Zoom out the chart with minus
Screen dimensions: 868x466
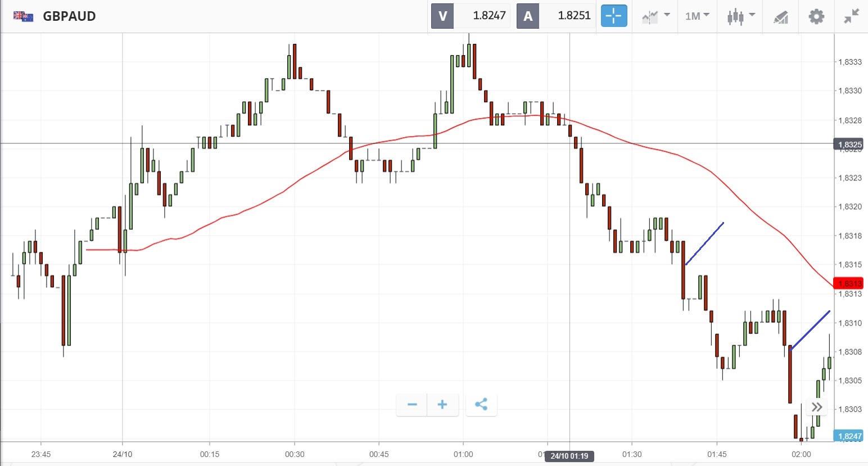click(412, 404)
